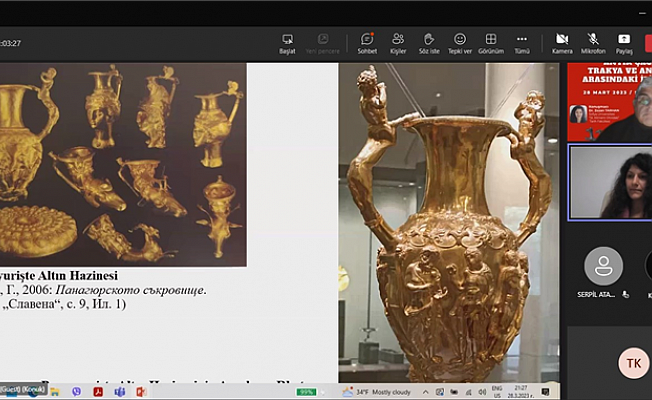The height and width of the screenshot is (400, 652).
Task: Select the dark-haired woman's video tile
Action: [x=610, y=182]
